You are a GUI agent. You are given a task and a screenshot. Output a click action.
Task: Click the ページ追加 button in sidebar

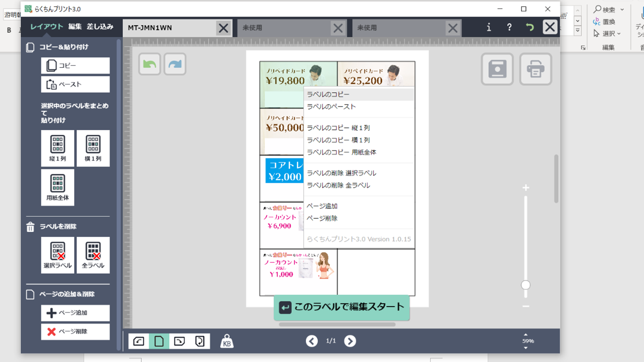coord(75,313)
